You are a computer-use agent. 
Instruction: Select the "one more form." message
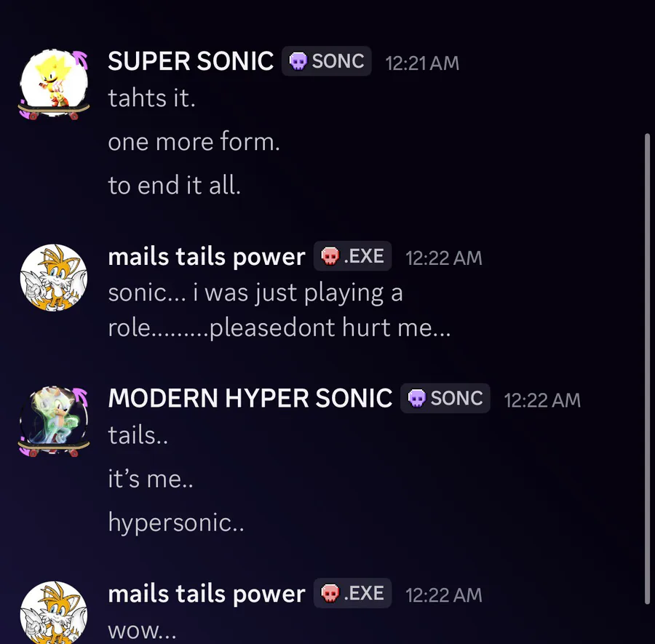coord(194,142)
